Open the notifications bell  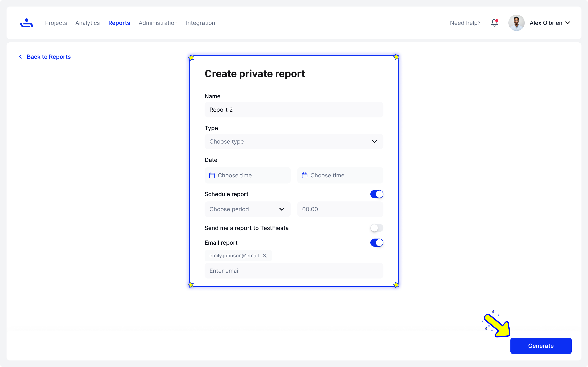[494, 23]
